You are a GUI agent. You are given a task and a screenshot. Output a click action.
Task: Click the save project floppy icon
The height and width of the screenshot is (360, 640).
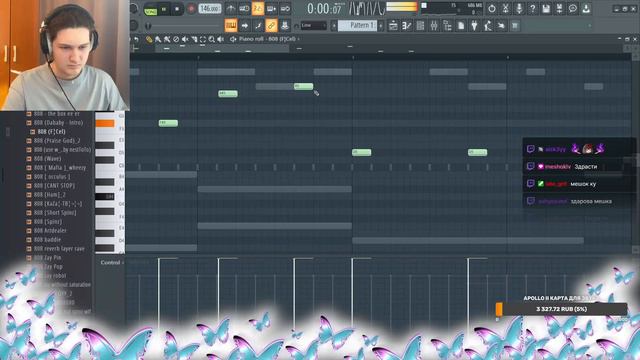coord(546,9)
